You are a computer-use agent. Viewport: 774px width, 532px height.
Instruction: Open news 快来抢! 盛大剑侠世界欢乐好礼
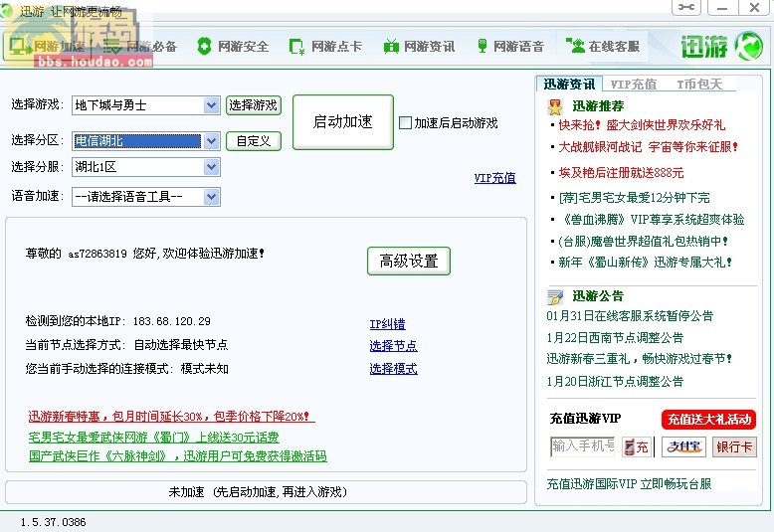[642, 125]
